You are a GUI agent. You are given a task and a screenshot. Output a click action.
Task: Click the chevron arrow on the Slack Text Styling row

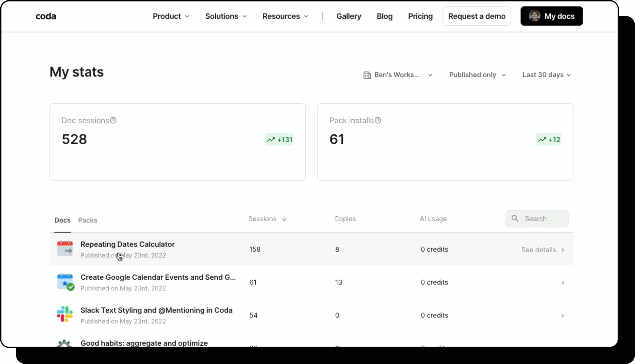(x=562, y=315)
